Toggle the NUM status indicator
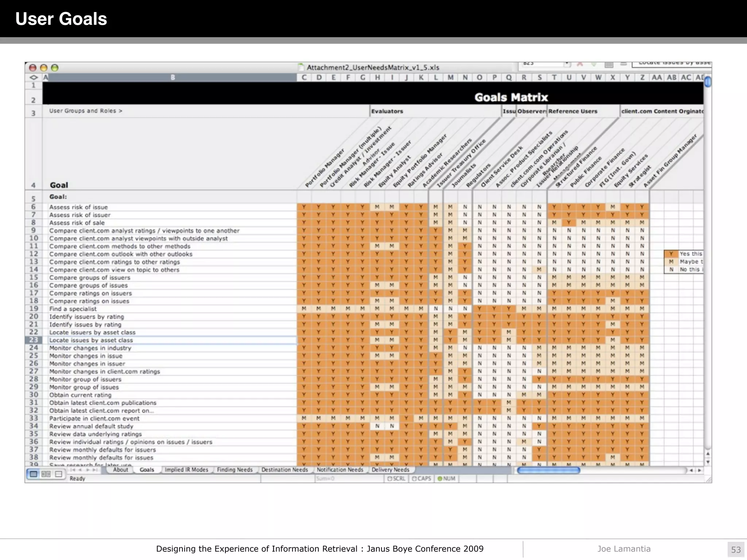The height and width of the screenshot is (560, 747). pos(446,479)
